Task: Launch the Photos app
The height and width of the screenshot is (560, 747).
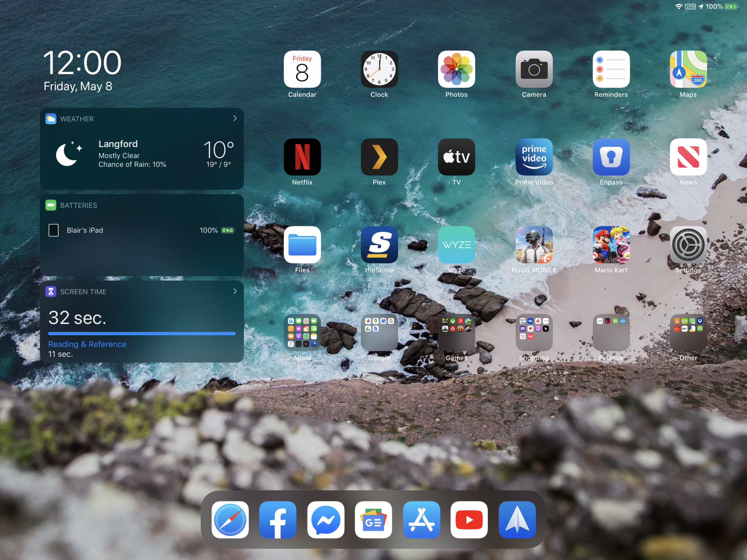Action: 456,69
